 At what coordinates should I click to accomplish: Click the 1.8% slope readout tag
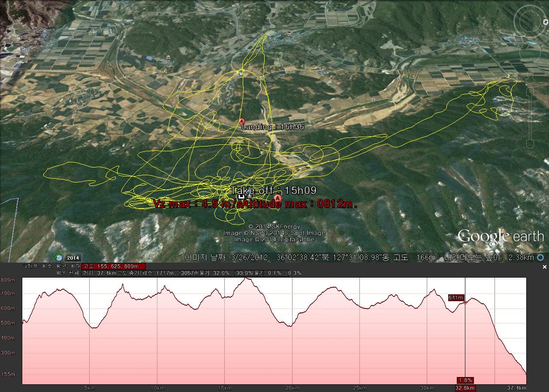[465, 380]
